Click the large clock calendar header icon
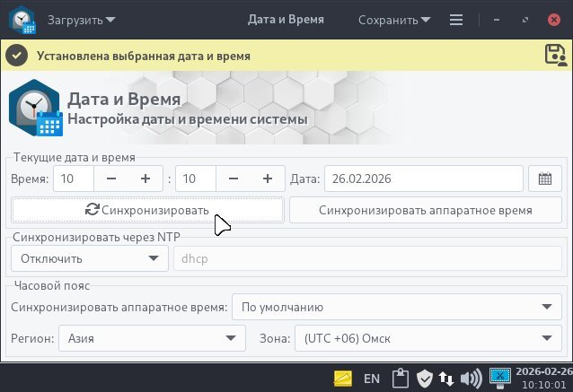 click(x=35, y=108)
